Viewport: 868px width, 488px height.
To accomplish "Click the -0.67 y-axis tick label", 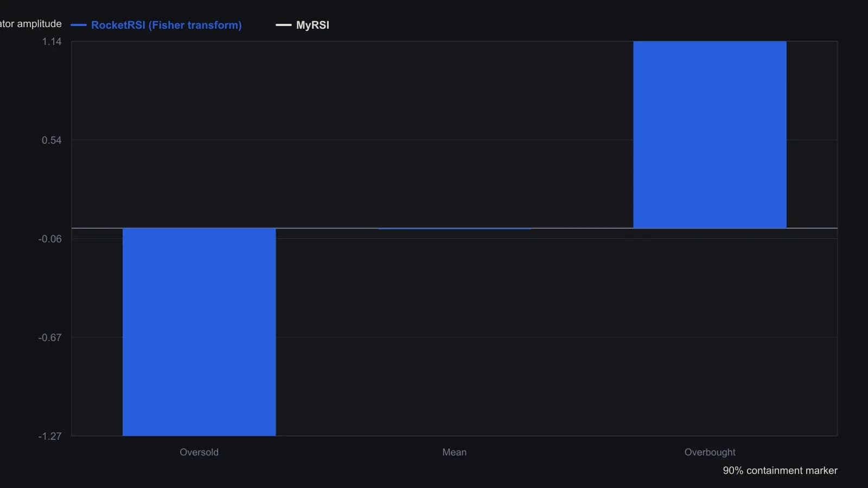I will 50,338.
